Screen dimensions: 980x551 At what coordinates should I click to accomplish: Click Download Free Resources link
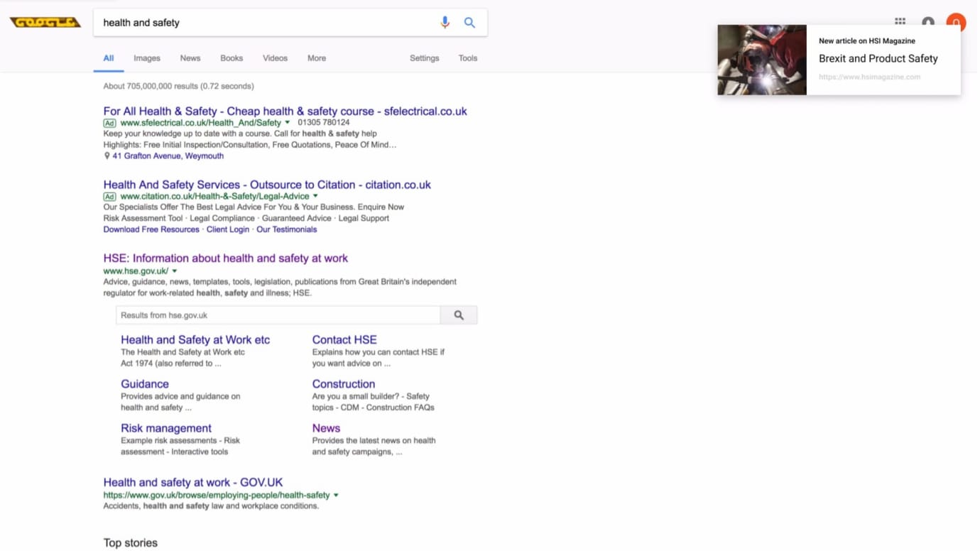151,230
